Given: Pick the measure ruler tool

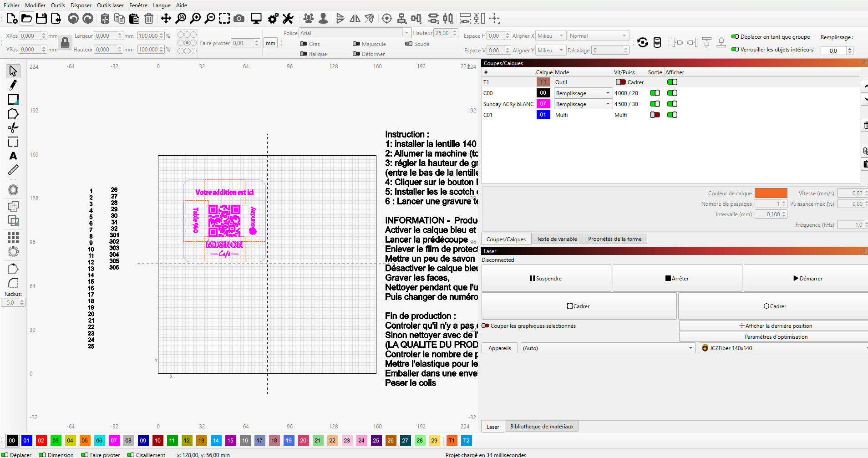Looking at the screenshot, I should 13,170.
